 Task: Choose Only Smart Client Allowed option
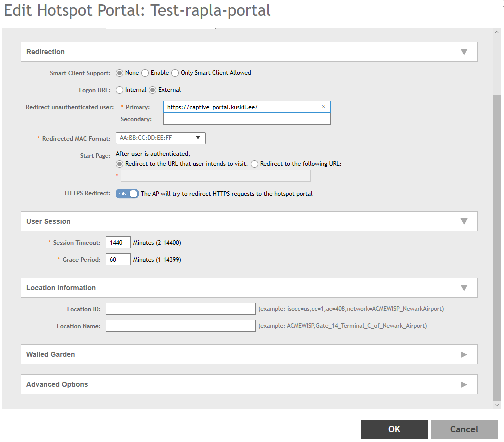tap(175, 73)
